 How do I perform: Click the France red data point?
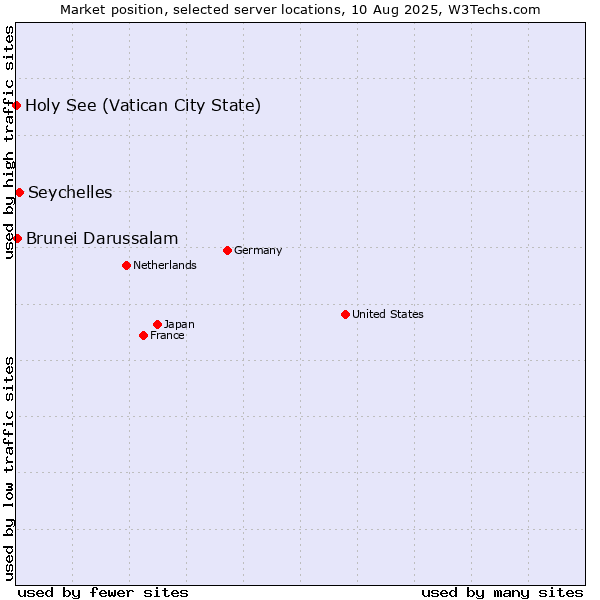143,336
